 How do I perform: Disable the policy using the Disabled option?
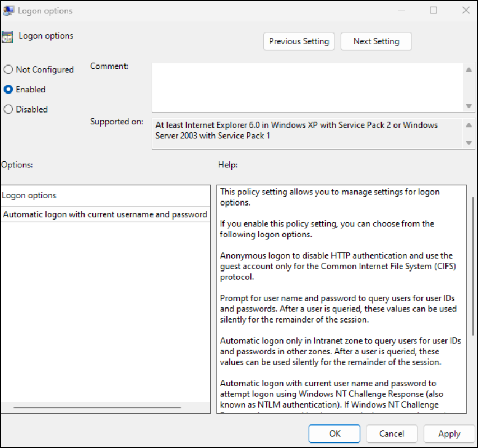click(8, 109)
